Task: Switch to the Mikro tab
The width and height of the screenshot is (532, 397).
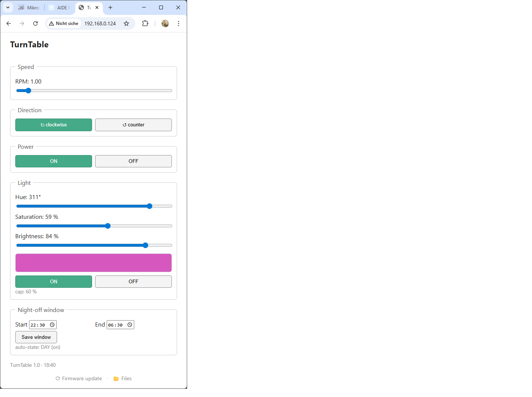Action: (29, 7)
